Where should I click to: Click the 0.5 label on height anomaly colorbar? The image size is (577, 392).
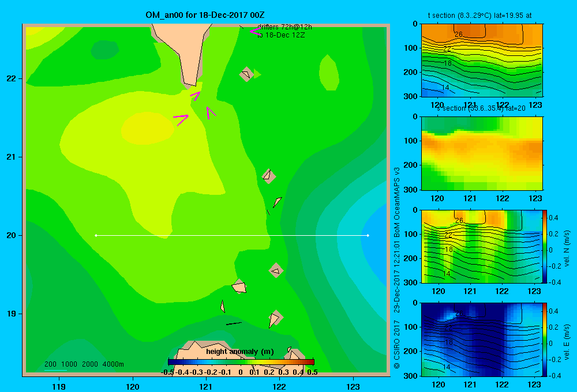point(312,372)
